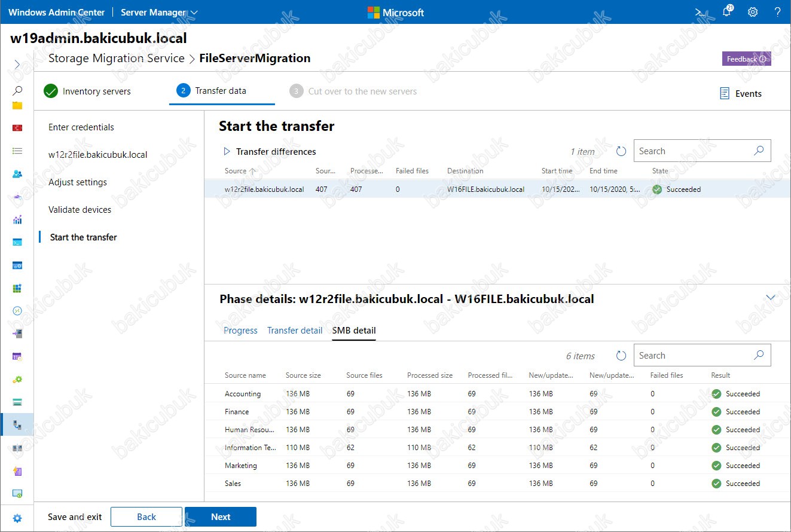Open the Scheduled tasks calendar icon
This screenshot has height=532, width=791.
(17, 356)
